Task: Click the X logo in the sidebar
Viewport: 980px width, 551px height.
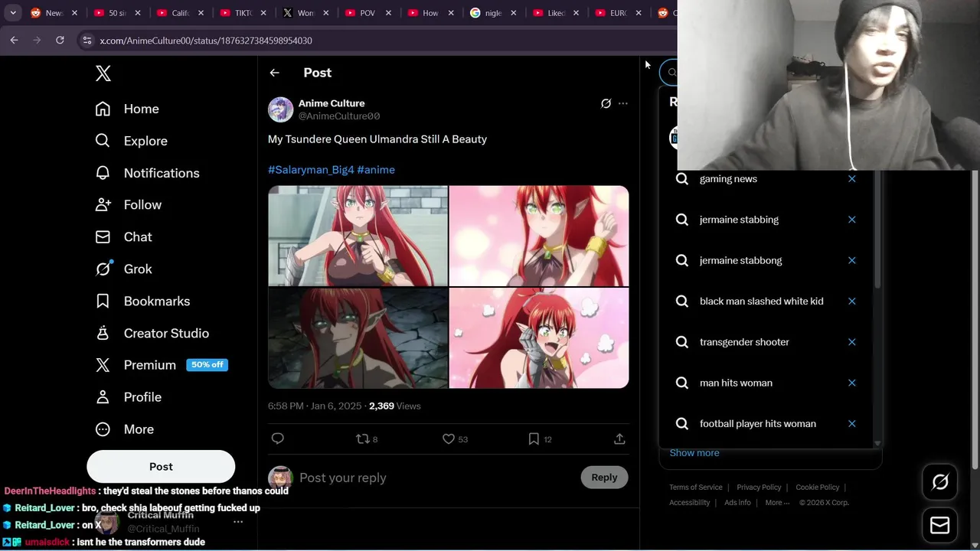Action: (x=103, y=73)
